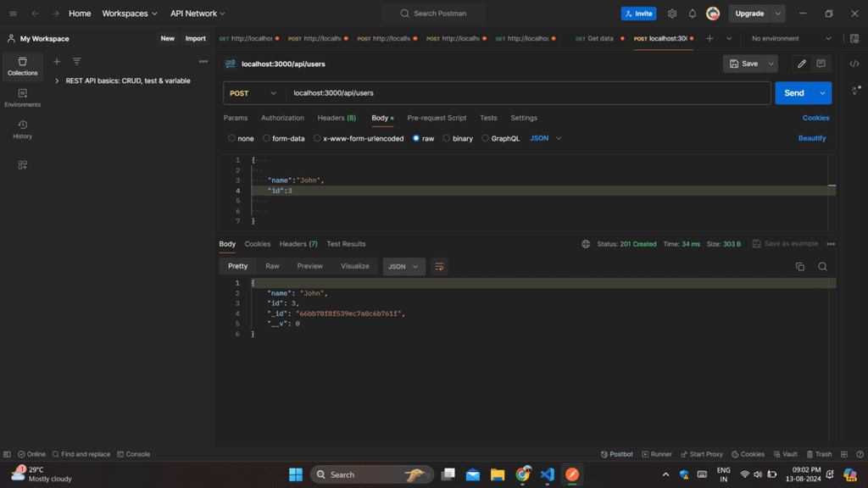This screenshot has width=868, height=488.
Task: Expand the REST API basics collection
Action: [x=56, y=81]
